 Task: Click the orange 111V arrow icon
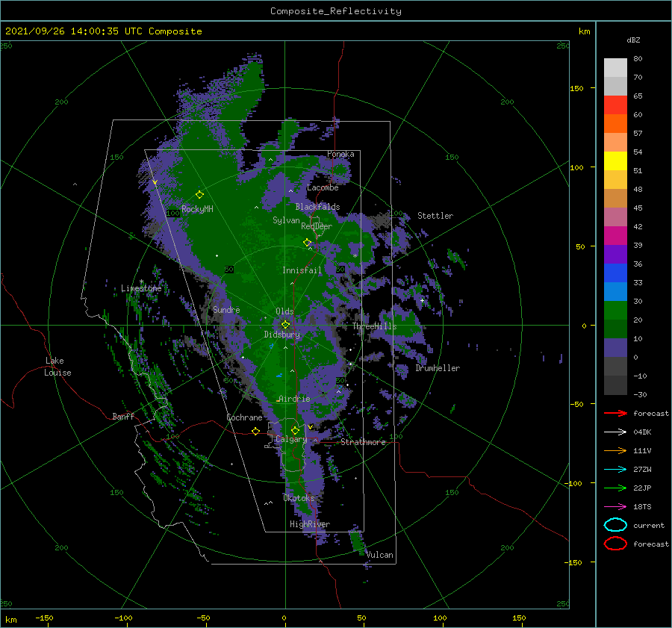point(615,450)
